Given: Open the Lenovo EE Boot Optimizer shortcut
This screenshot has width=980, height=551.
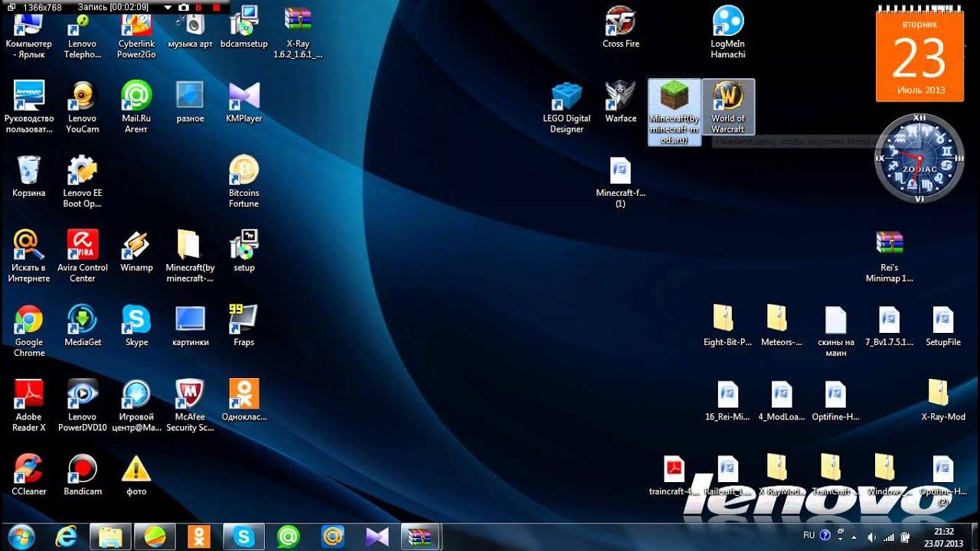Looking at the screenshot, I should click(83, 181).
